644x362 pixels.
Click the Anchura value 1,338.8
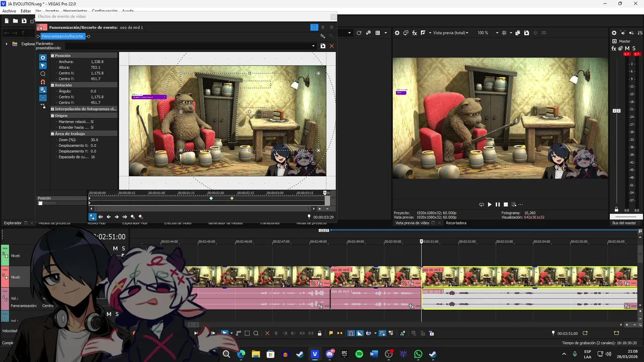click(x=97, y=62)
